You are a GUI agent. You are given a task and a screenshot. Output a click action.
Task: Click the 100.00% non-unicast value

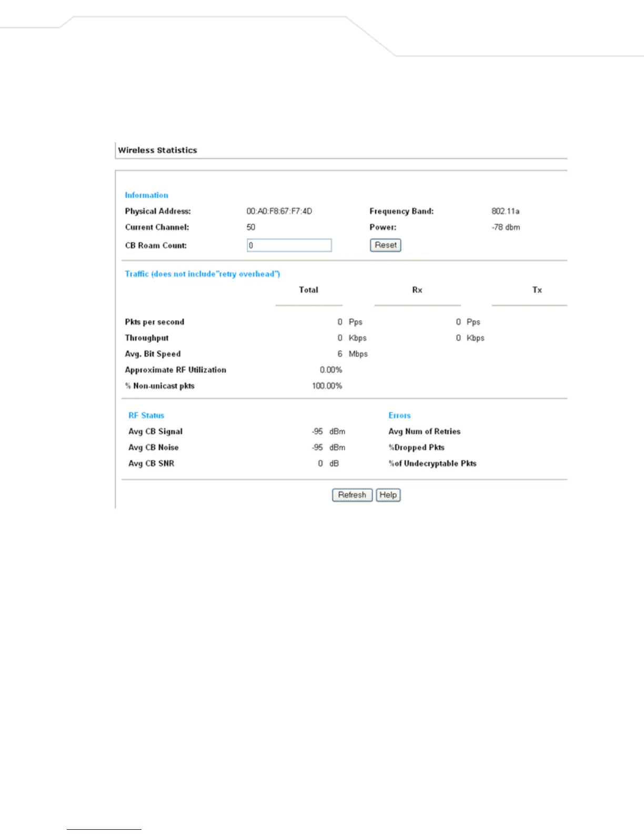pyautogui.click(x=327, y=386)
